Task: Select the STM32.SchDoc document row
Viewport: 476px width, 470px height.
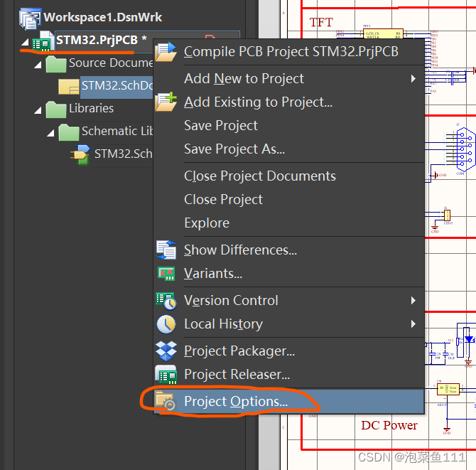Action: point(117,87)
